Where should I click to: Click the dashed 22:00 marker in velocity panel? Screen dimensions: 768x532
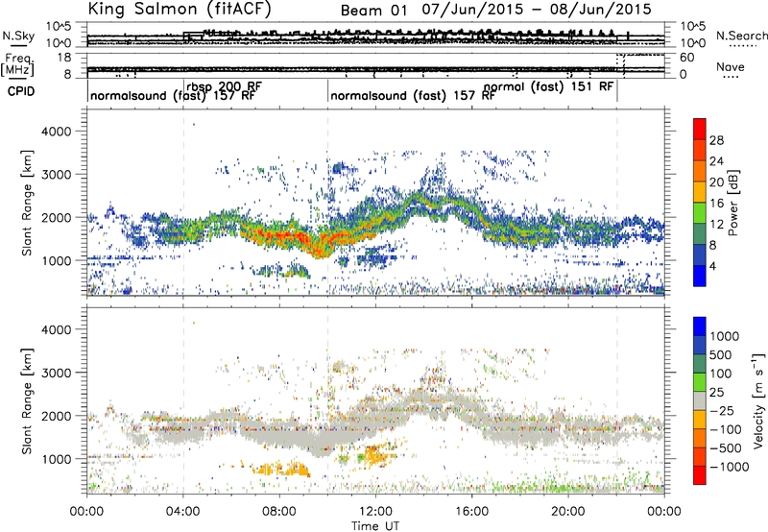click(x=617, y=400)
